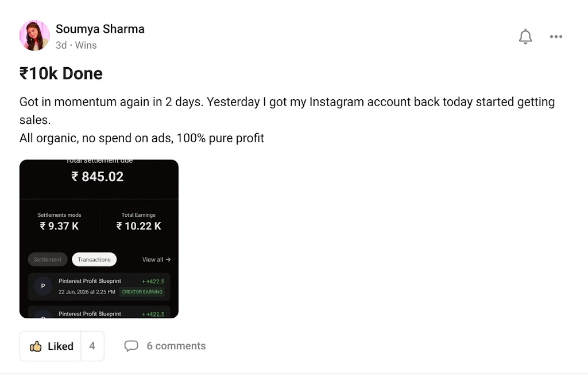This screenshot has width=588, height=382.
Task: Select the Settlement tab in the screenshot
Action: click(x=47, y=259)
